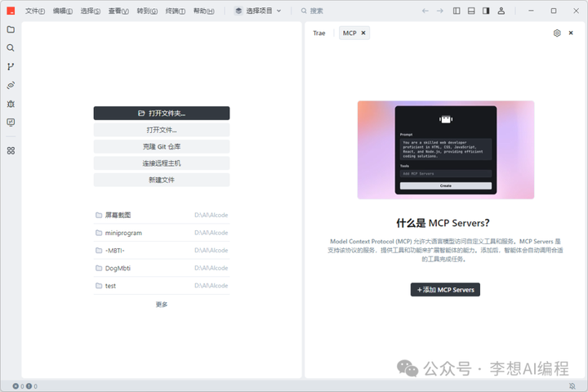Open the 选择 menu
Screen dimensions: 588x392
click(91, 11)
